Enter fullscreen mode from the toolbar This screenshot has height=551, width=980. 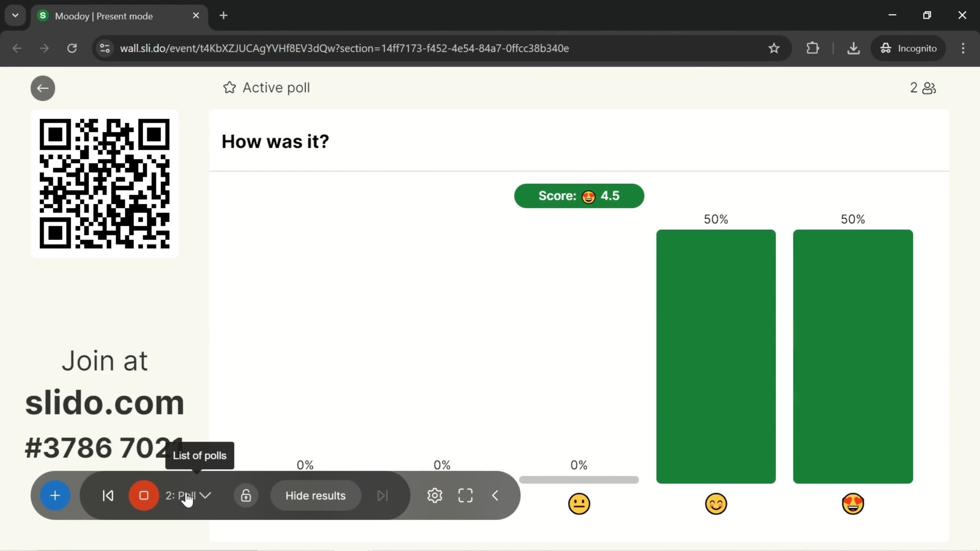(465, 495)
